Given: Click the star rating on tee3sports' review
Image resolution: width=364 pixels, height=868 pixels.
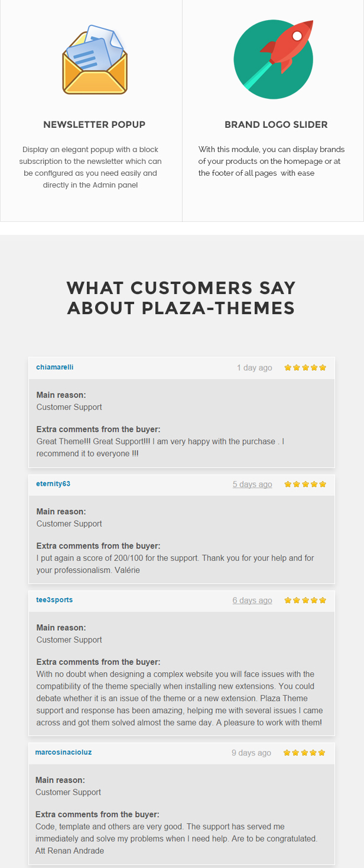Looking at the screenshot, I should pos(305,600).
